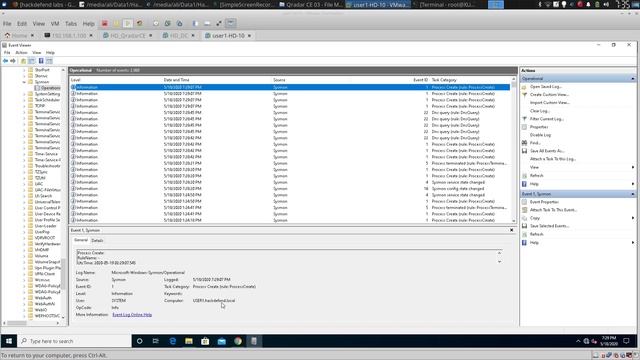The width and height of the screenshot is (640, 360).
Task: Click the VMware power off red icon
Action: point(104,24)
